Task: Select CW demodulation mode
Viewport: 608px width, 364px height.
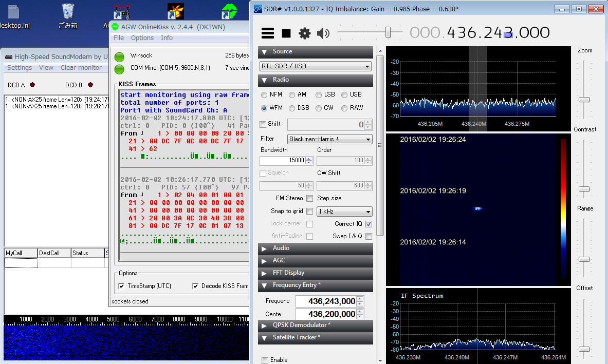Action: pos(319,108)
